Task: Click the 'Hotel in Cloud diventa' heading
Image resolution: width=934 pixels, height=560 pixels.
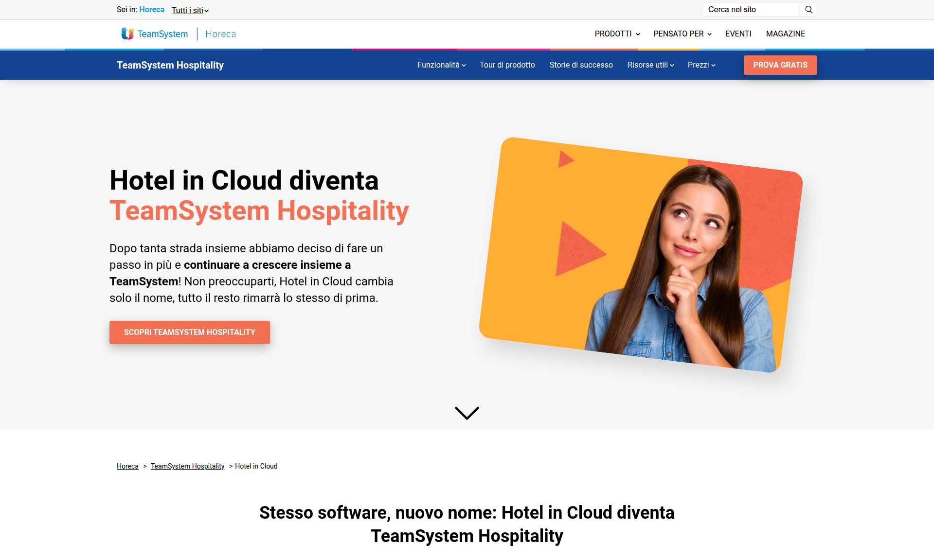Action: coord(259,195)
